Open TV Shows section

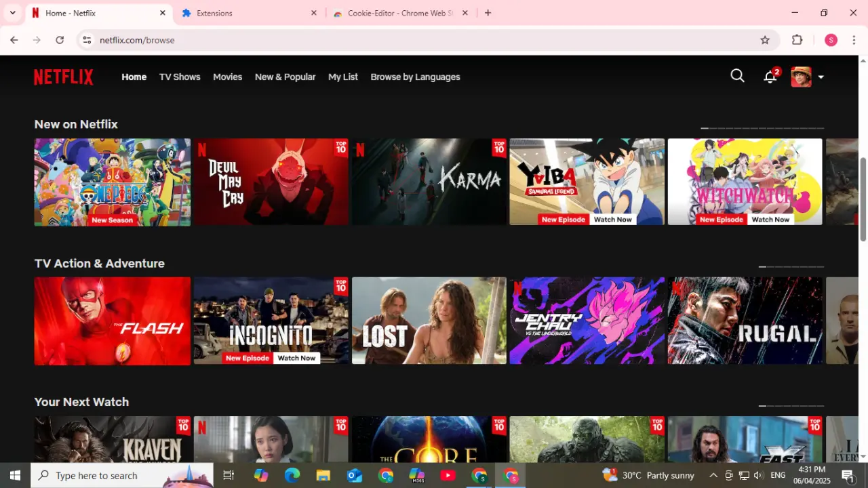(180, 77)
